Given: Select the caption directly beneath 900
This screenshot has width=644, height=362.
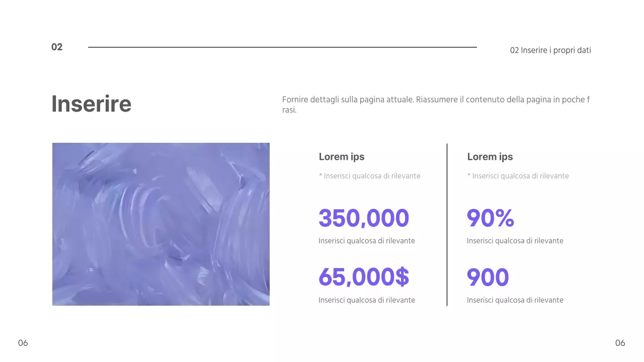Looking at the screenshot, I should (x=515, y=300).
